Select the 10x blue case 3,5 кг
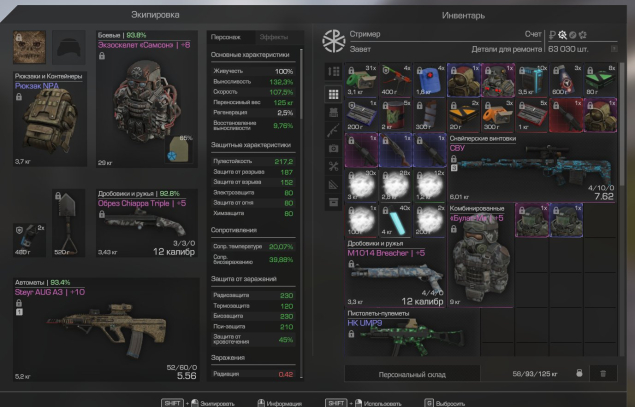Viewport: 635px width, 407px height. pyautogui.click(x=532, y=80)
